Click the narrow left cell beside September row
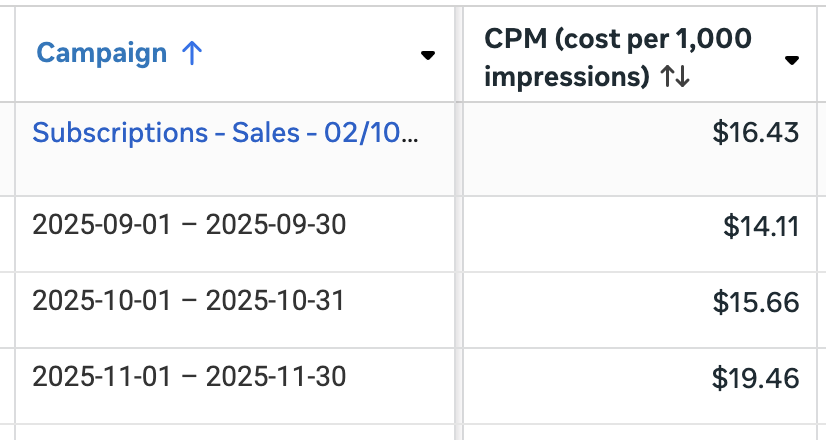826x440 pixels. point(7,234)
